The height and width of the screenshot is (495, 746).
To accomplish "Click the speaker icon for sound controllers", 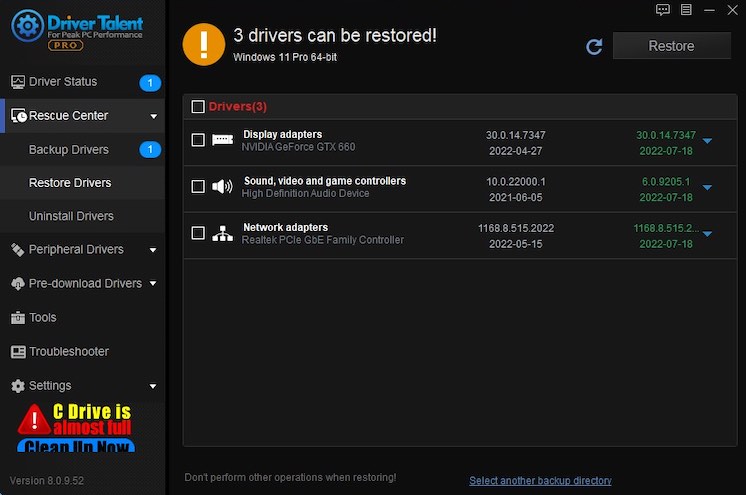I will click(x=222, y=186).
